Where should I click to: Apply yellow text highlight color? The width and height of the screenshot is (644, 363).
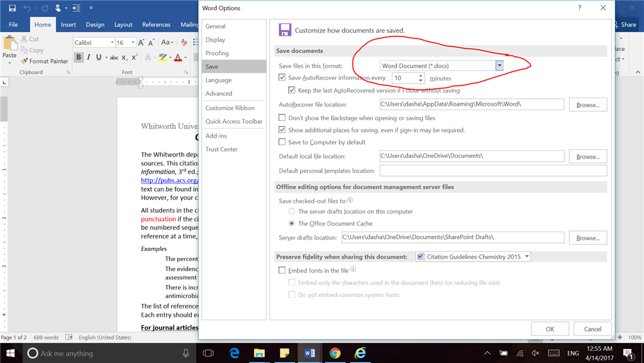pos(163,57)
